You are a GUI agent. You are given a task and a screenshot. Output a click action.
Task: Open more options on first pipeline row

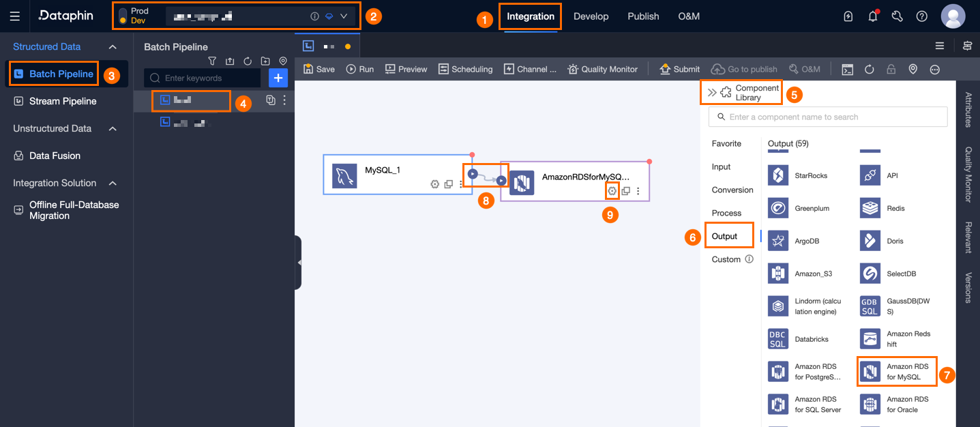pyautogui.click(x=284, y=100)
